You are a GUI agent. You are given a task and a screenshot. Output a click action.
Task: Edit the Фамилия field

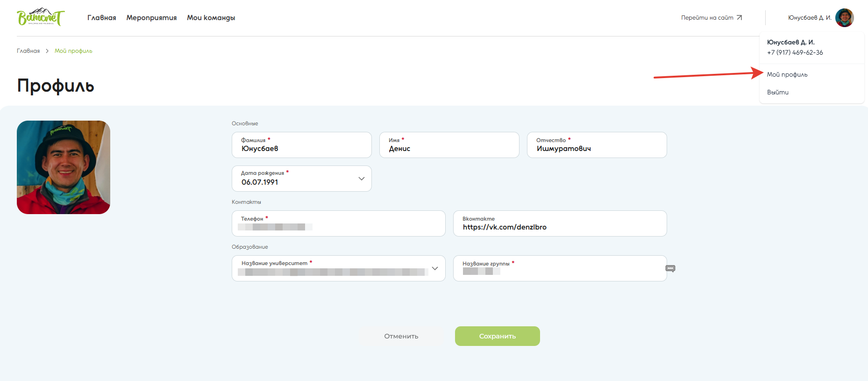[x=302, y=145]
